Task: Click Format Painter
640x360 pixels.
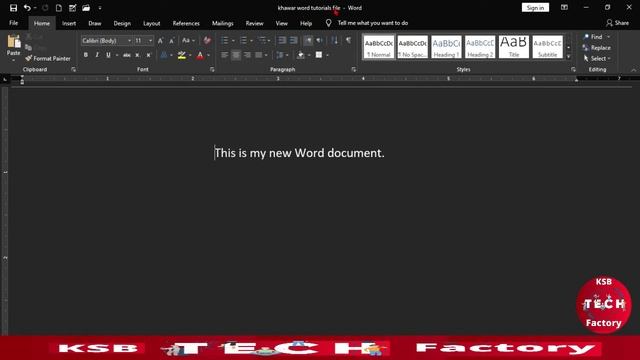Action: tap(48, 58)
